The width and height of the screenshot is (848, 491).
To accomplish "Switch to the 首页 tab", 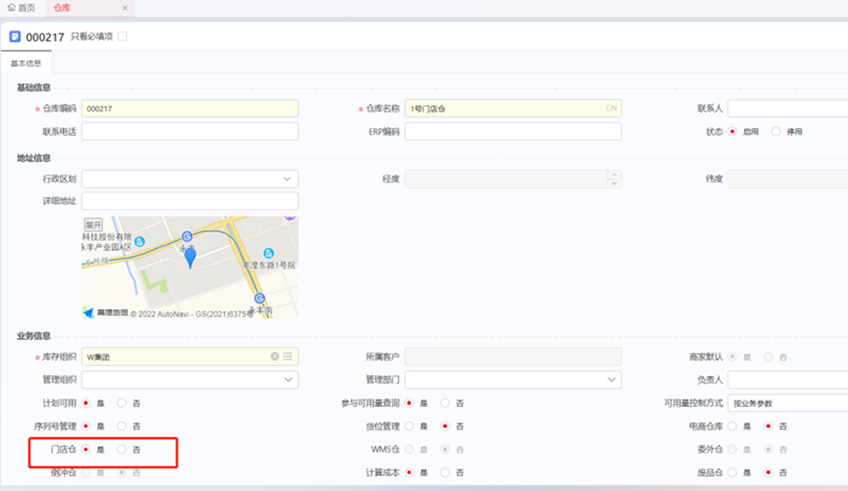I will point(21,8).
